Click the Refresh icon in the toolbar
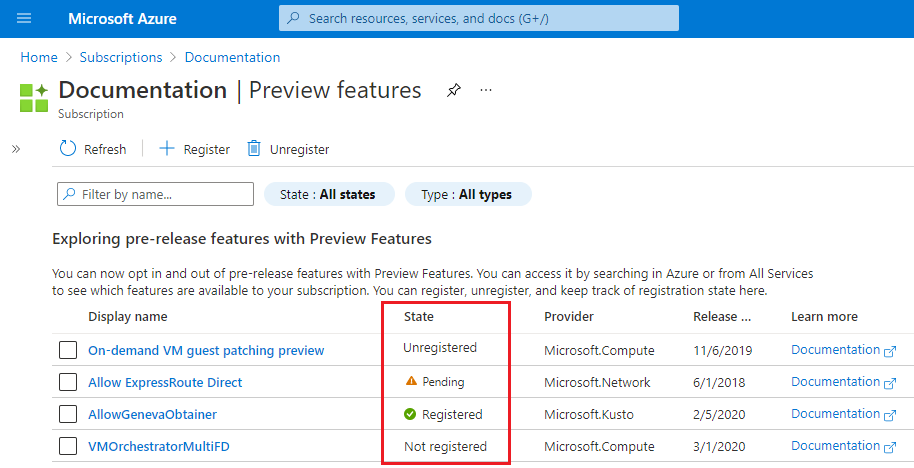The height and width of the screenshot is (468, 914). click(x=68, y=149)
